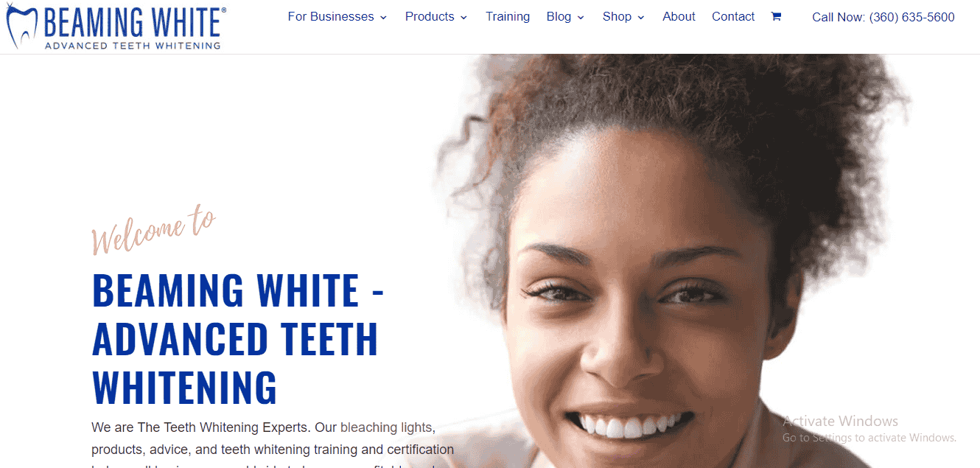The image size is (980, 468).
Task: Navigate to the Contact page
Action: point(733,16)
